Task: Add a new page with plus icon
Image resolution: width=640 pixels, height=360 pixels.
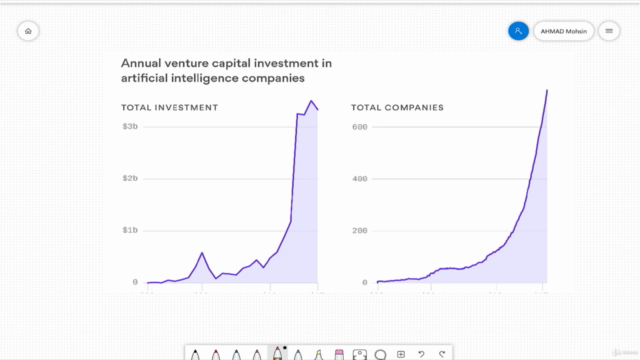Action: [x=401, y=354]
